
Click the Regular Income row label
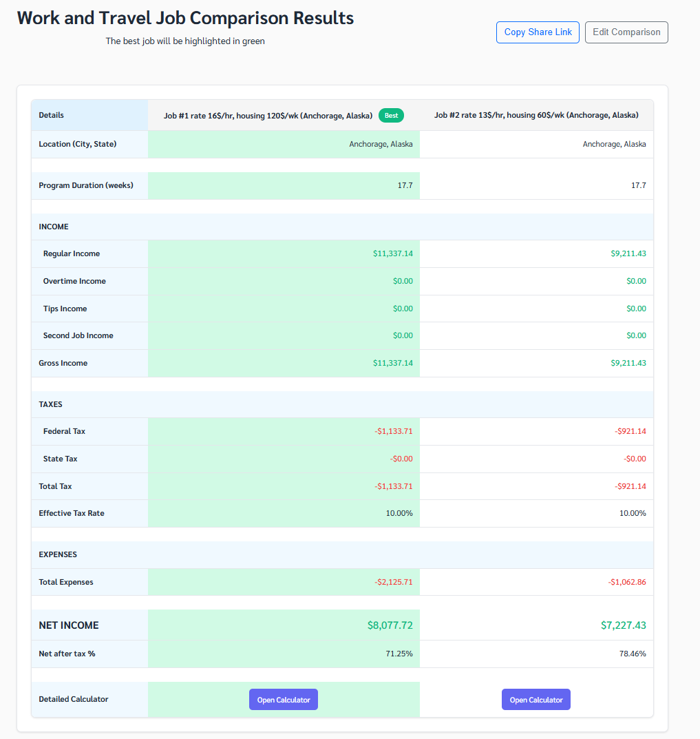[x=72, y=253]
